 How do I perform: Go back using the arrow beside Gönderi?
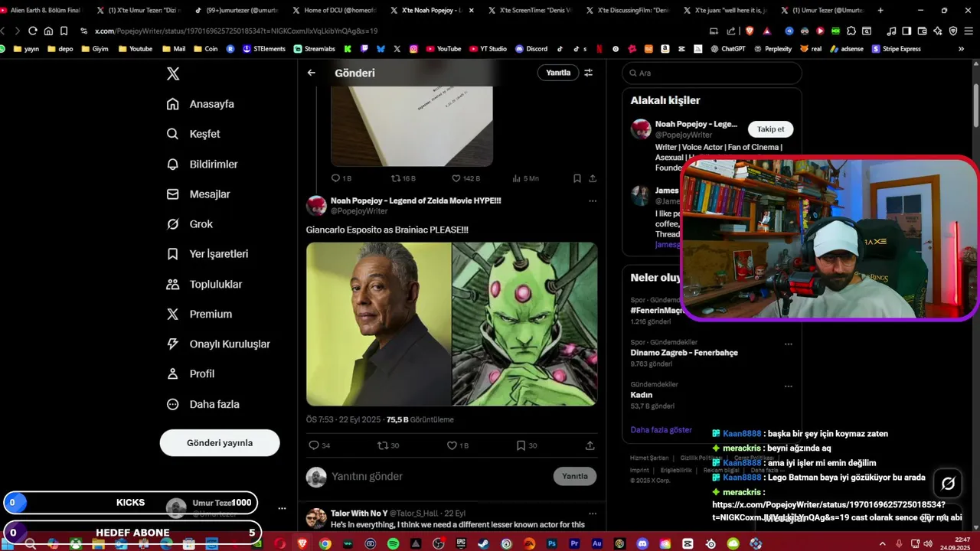point(312,73)
